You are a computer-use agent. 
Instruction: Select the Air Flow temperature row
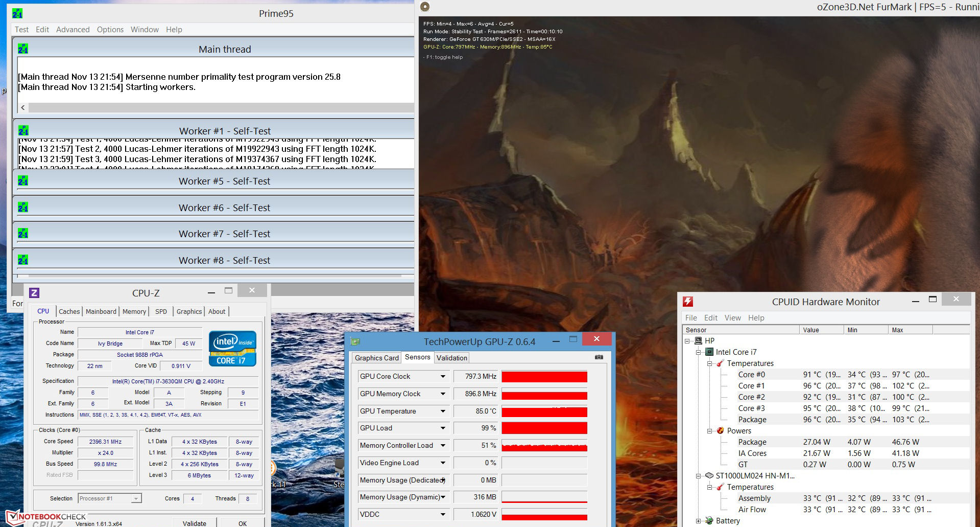(826, 510)
